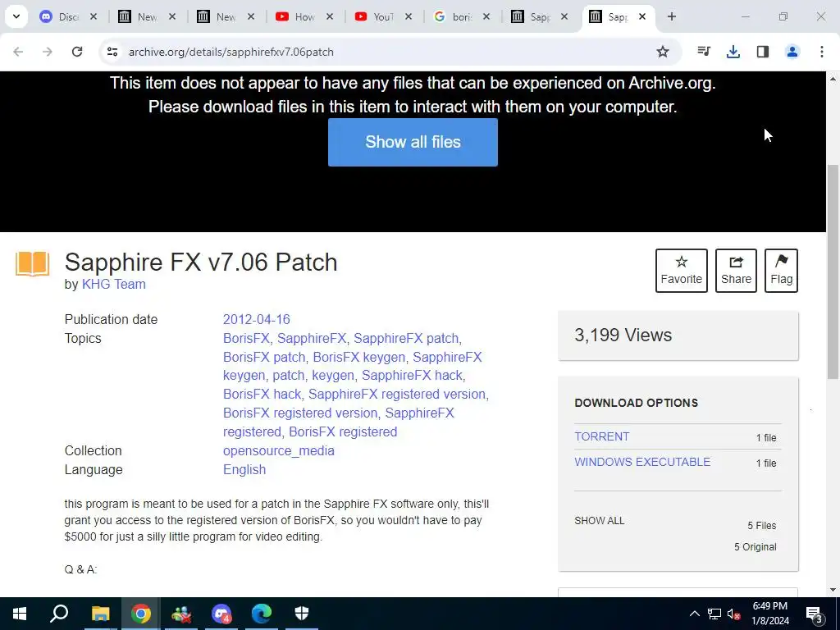Show hidden system tray icons

694,614
